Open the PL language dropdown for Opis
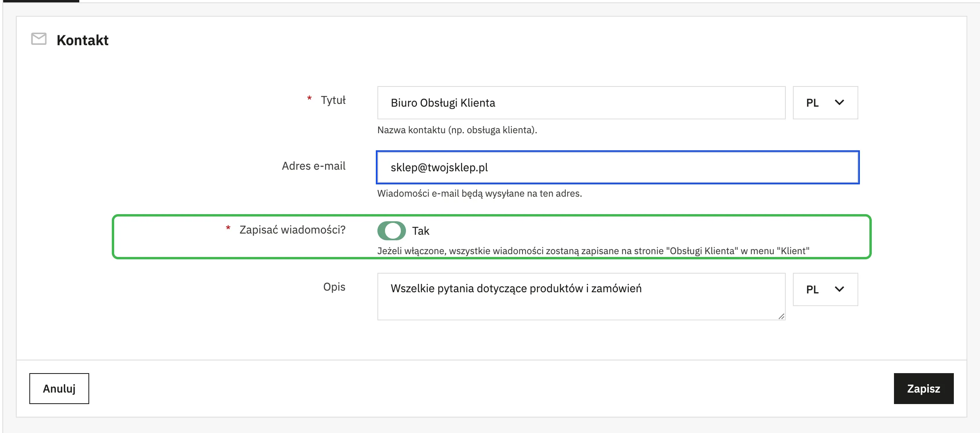The width and height of the screenshot is (980, 433). pyautogui.click(x=825, y=289)
